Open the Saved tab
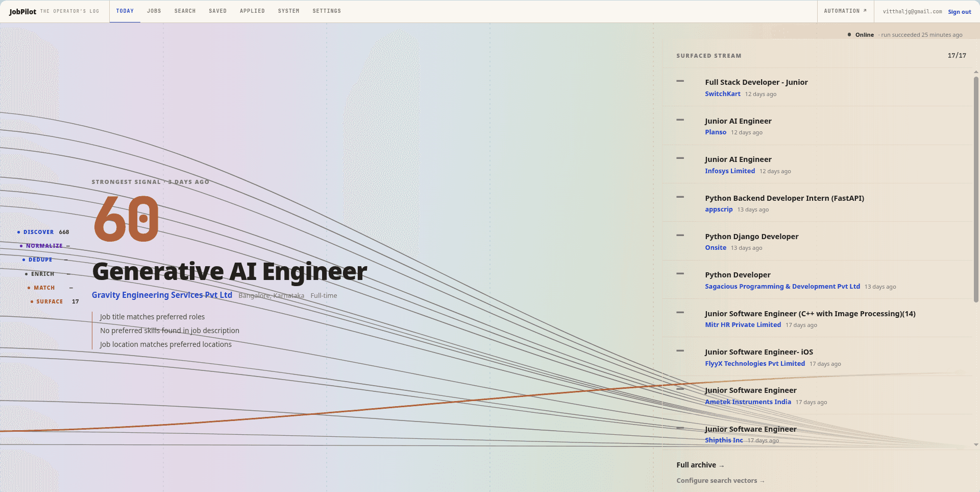The image size is (980, 492). 217,11
